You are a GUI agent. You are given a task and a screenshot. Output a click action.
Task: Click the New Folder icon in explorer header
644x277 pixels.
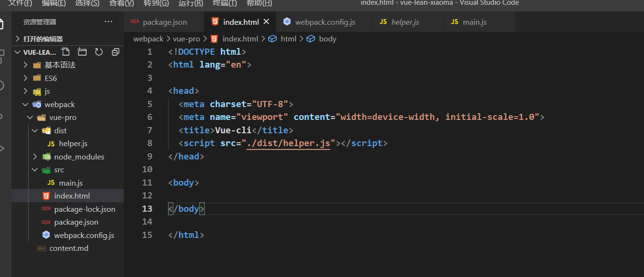[82, 52]
